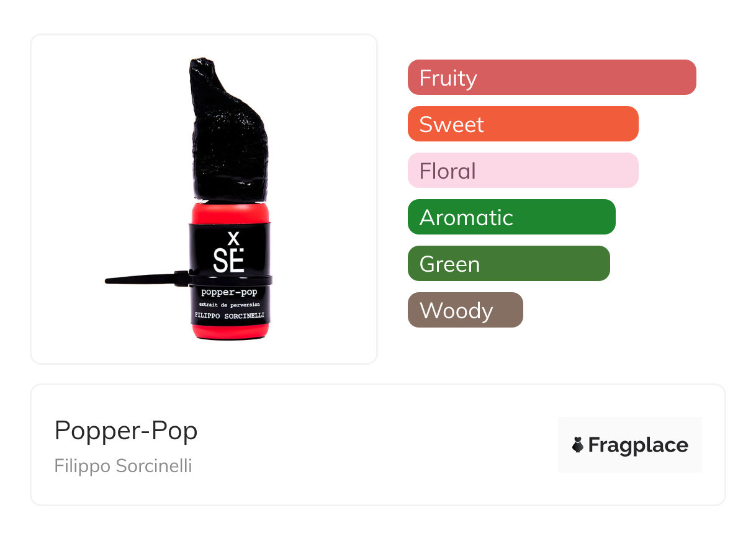Click the Woody label text
The width and height of the screenshot is (756, 536).
(456, 311)
